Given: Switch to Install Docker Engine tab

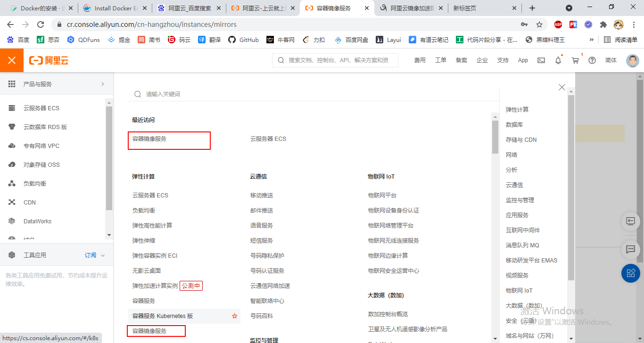Looking at the screenshot, I should 116,8.
